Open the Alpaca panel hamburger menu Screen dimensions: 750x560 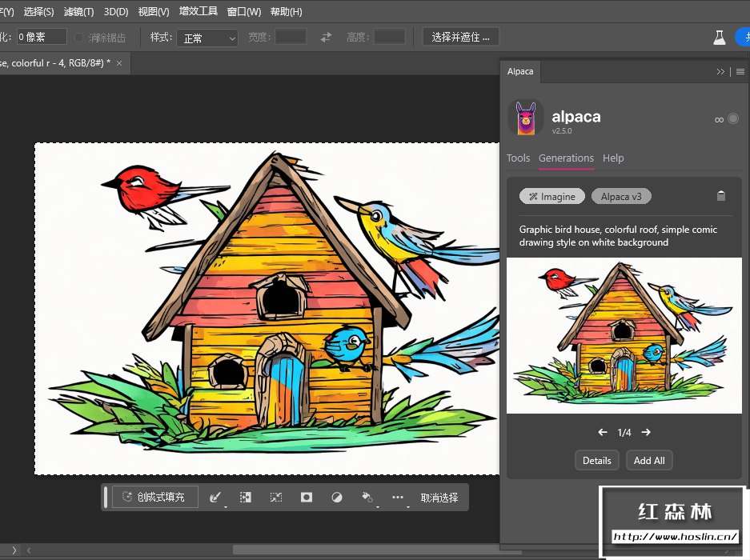pyautogui.click(x=740, y=71)
